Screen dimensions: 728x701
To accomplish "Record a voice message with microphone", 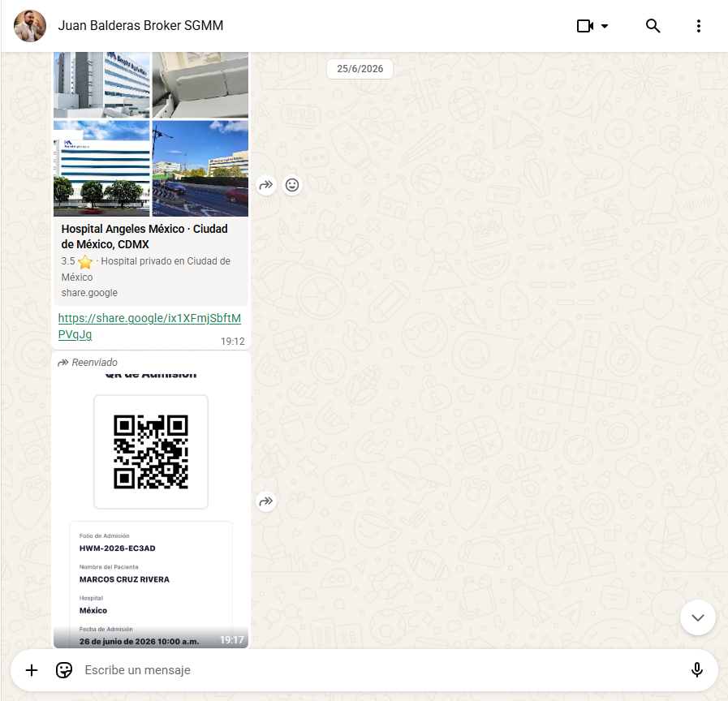I will [x=697, y=670].
